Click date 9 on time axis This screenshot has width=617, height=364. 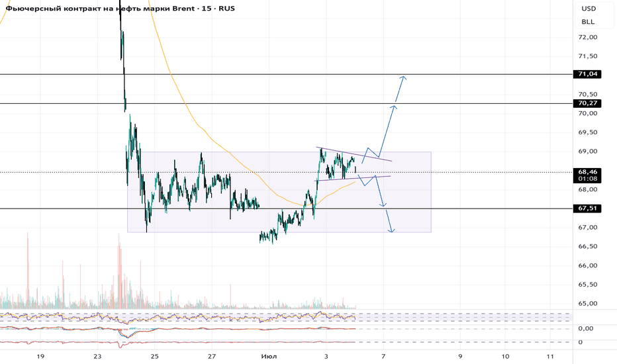(x=460, y=356)
